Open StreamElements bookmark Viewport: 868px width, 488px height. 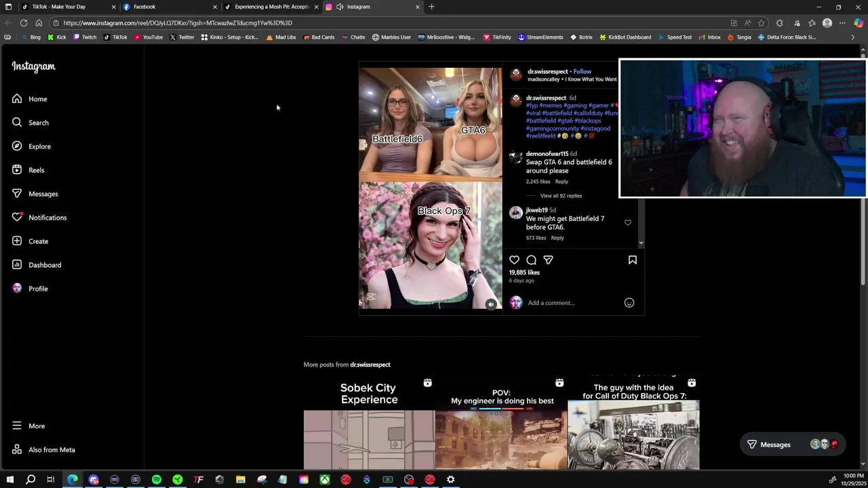[x=540, y=37]
